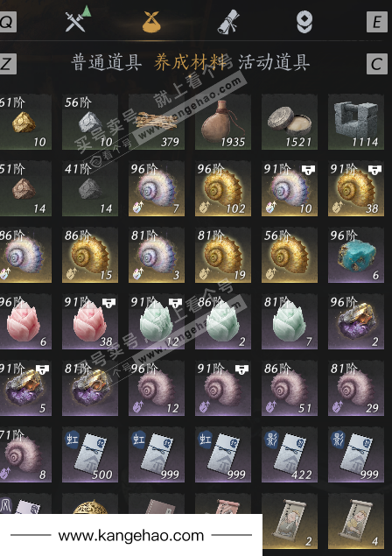Click the C key shortcut button
This screenshot has width=392, height=556.
[x=377, y=64]
